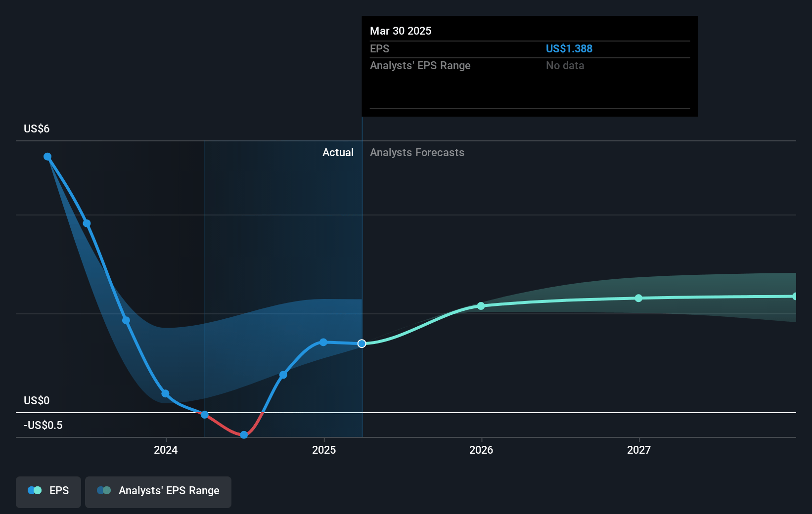Click the 'No data' tooltip value
The image size is (812, 514).
click(x=565, y=66)
